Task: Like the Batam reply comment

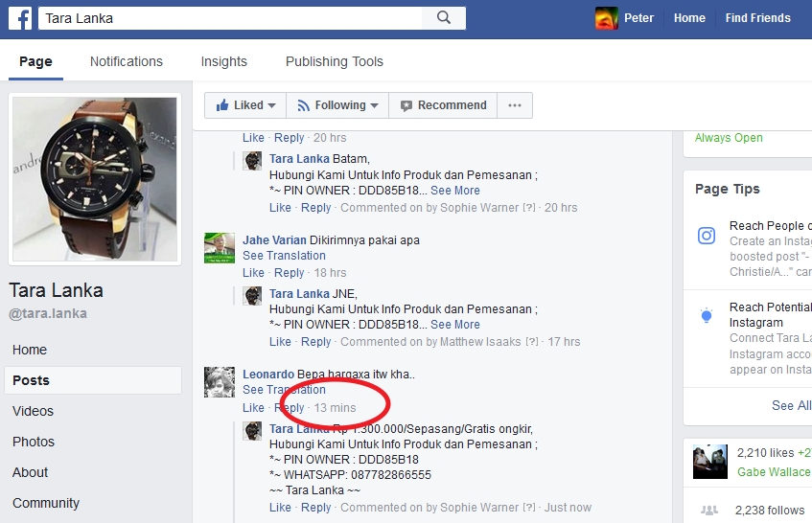Action: click(280, 208)
